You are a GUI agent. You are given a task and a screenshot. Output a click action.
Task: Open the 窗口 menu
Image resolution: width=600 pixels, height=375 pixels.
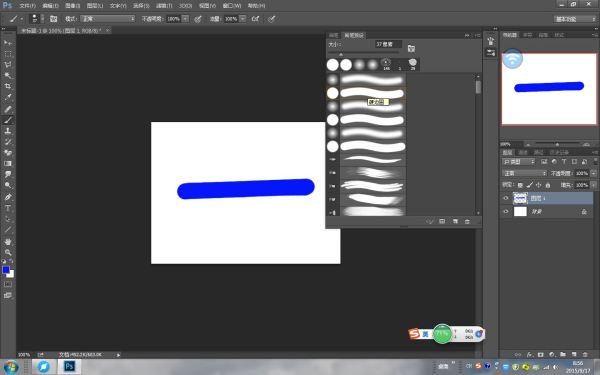(232, 6)
